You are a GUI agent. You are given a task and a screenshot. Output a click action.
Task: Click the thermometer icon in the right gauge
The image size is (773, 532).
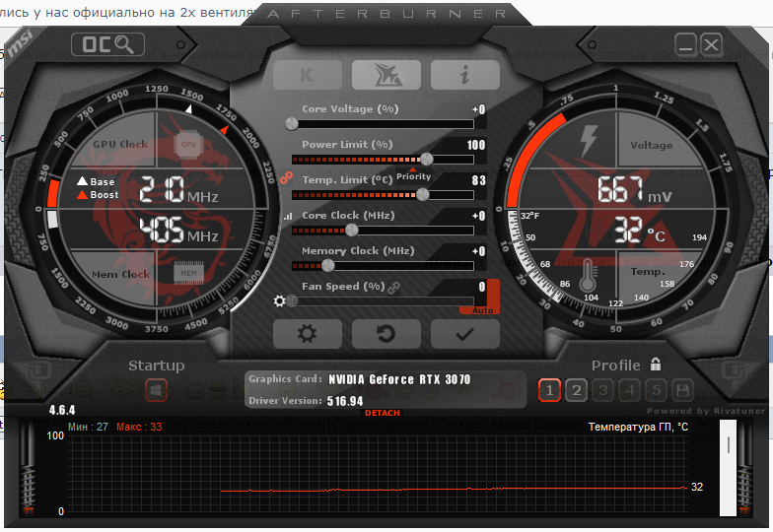click(588, 276)
